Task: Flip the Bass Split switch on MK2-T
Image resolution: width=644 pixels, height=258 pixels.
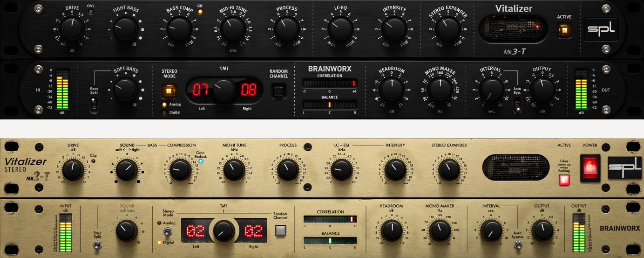Action: point(97,245)
